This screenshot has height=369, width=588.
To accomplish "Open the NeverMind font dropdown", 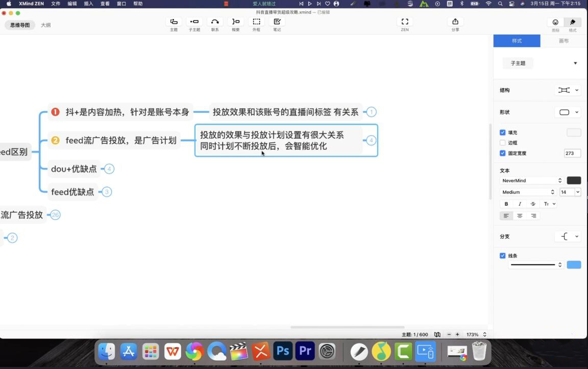I will coord(531,181).
